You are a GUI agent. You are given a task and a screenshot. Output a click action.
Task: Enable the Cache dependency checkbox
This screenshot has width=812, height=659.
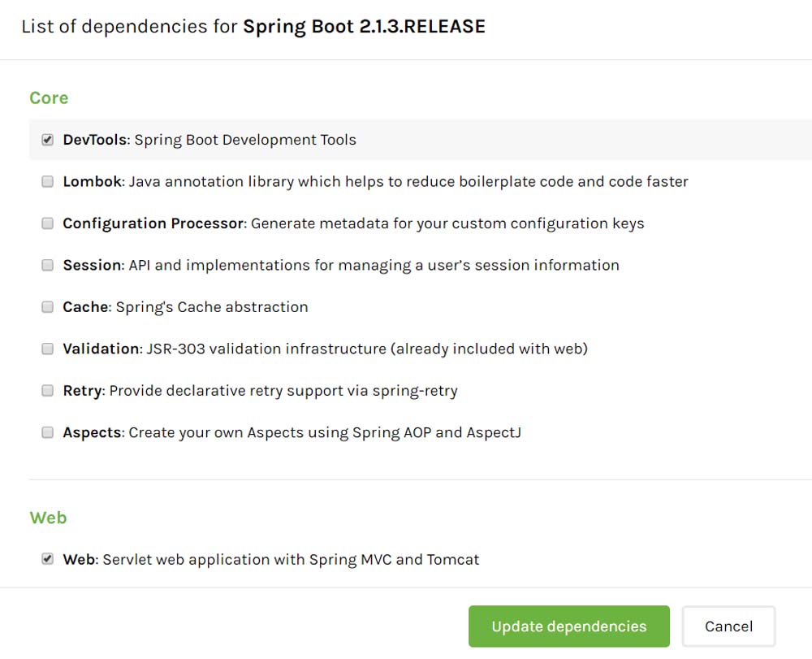click(48, 307)
